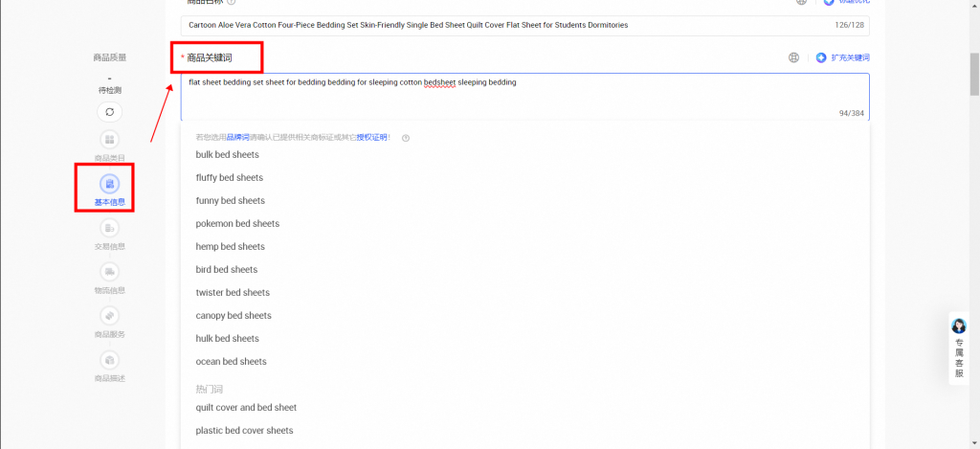Click the help question-mark icon after 授权证明
This screenshot has width=980, height=449.
406,138
